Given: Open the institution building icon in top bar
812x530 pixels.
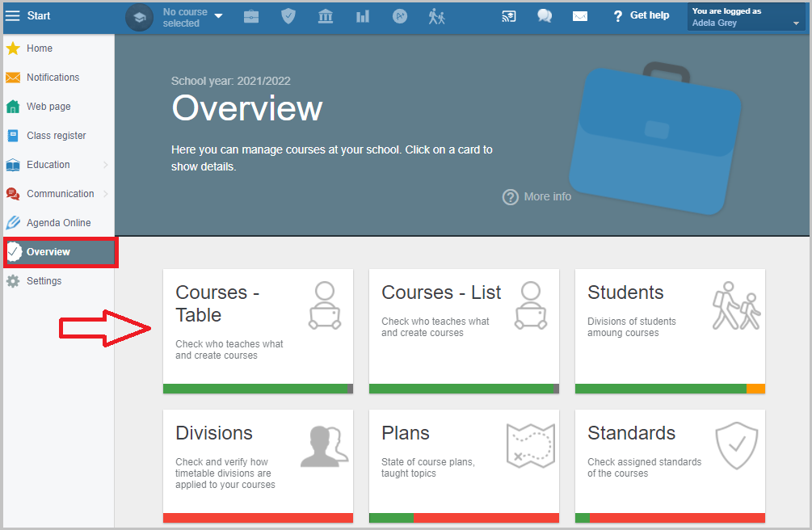Looking at the screenshot, I should (326, 17).
